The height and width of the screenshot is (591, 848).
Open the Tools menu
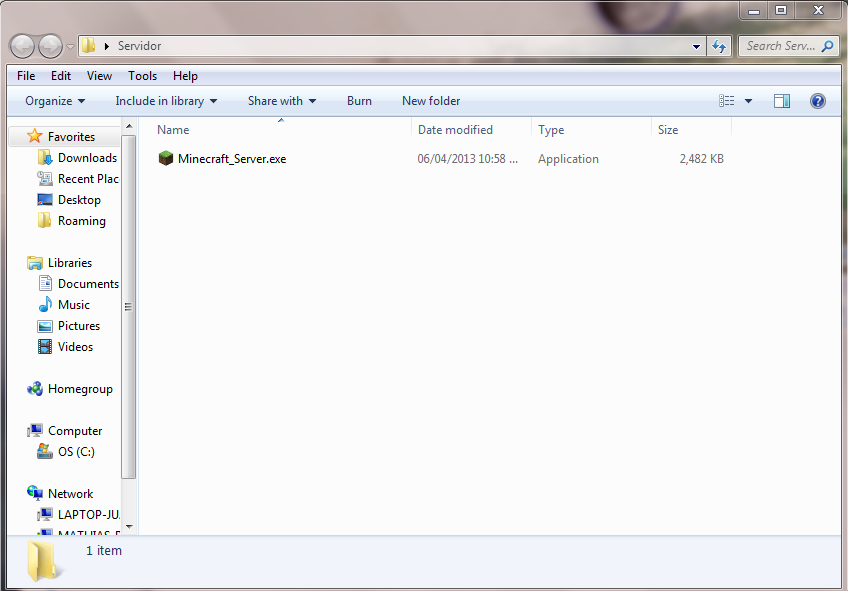(x=142, y=76)
